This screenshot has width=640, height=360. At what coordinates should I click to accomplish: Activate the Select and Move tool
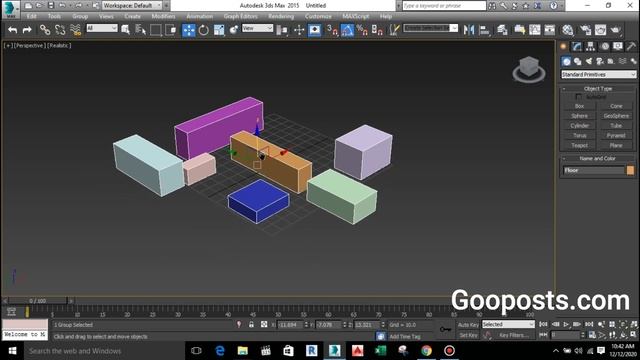[189, 30]
